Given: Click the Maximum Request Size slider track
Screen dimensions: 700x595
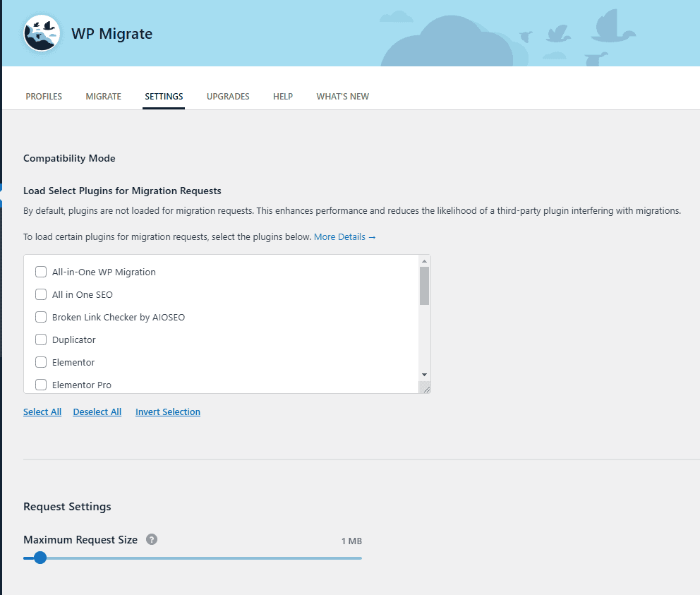Looking at the screenshot, I should point(193,558).
